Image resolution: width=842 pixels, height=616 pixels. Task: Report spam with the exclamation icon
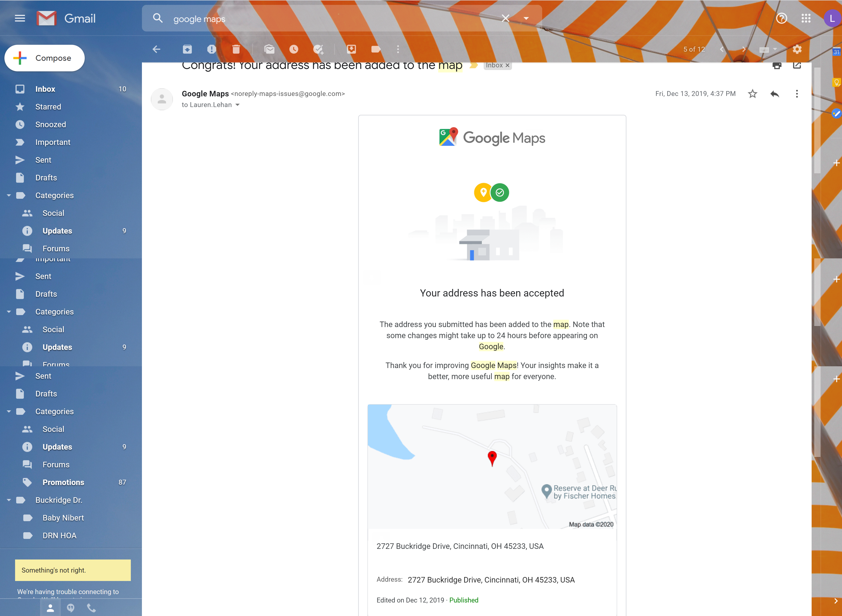[x=212, y=49]
